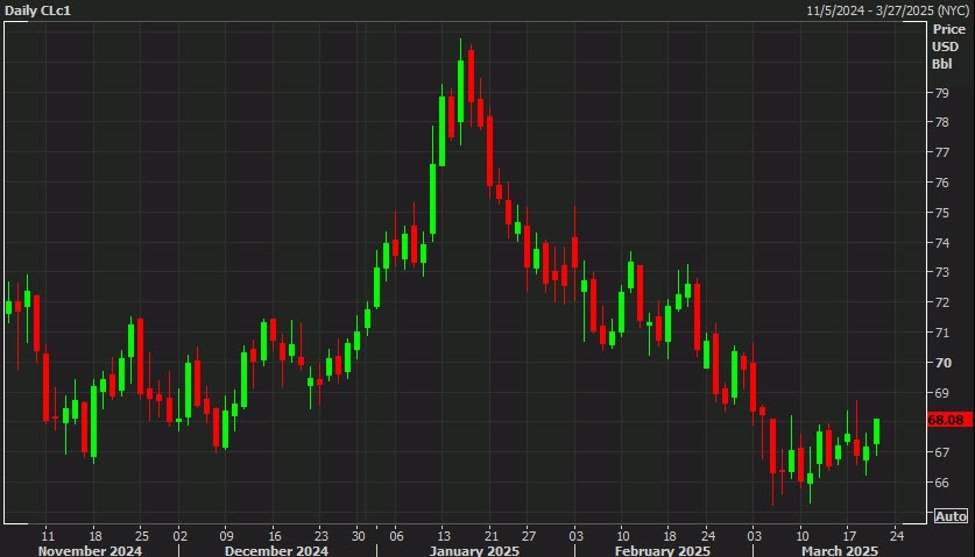Click the red 68.08 current price tag
Image resolution: width=975 pixels, height=557 pixels.
tap(944, 421)
